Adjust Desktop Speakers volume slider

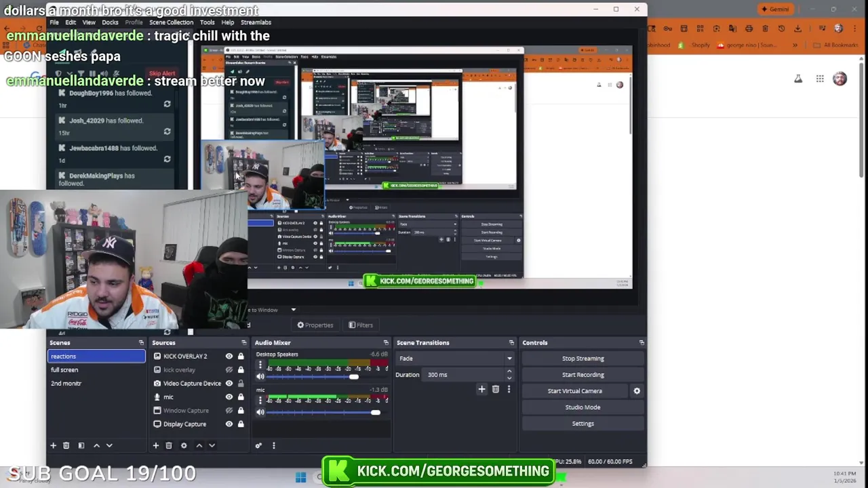click(x=353, y=376)
